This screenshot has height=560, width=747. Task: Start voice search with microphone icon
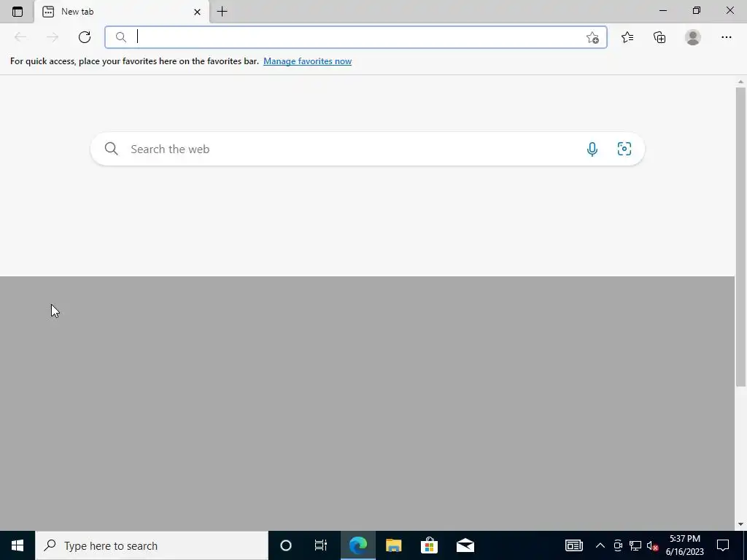point(592,149)
